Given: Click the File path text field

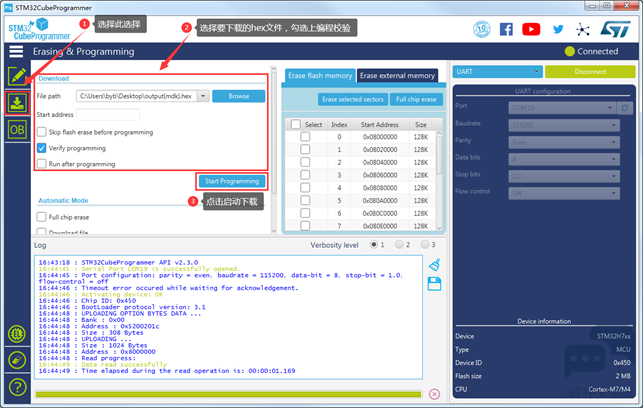Looking at the screenshot, I should tap(137, 96).
